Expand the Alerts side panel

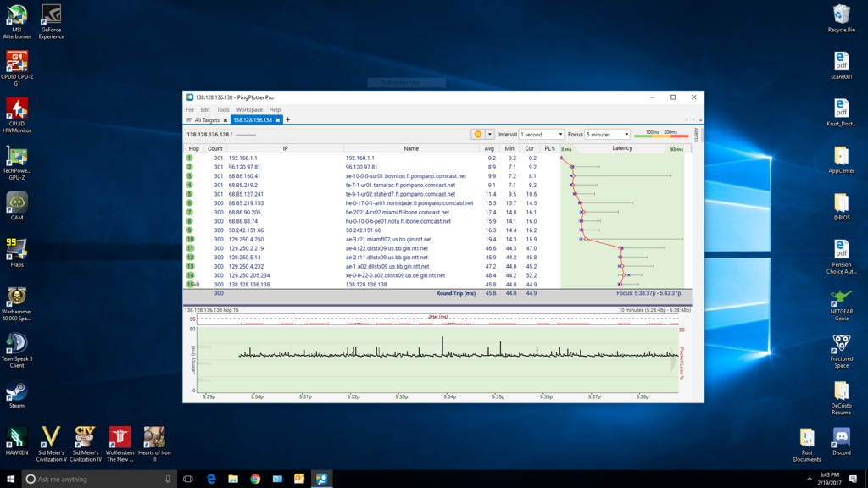697,135
